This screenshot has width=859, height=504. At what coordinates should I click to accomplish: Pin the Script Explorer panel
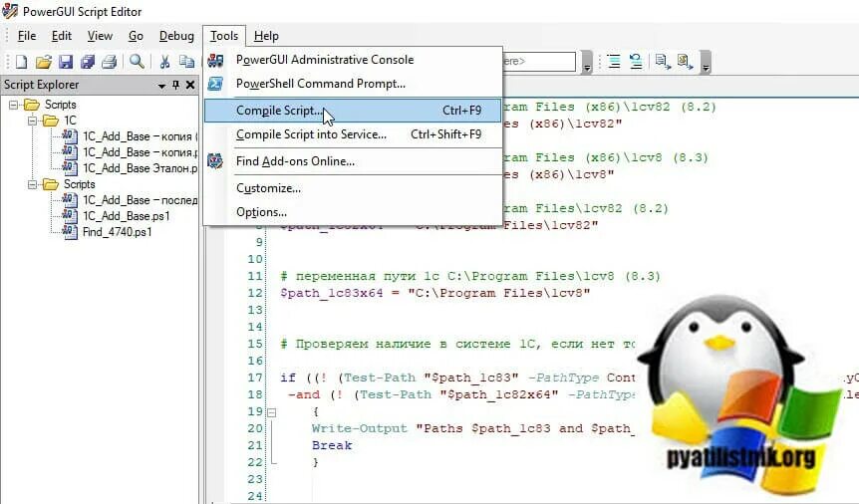(175, 85)
